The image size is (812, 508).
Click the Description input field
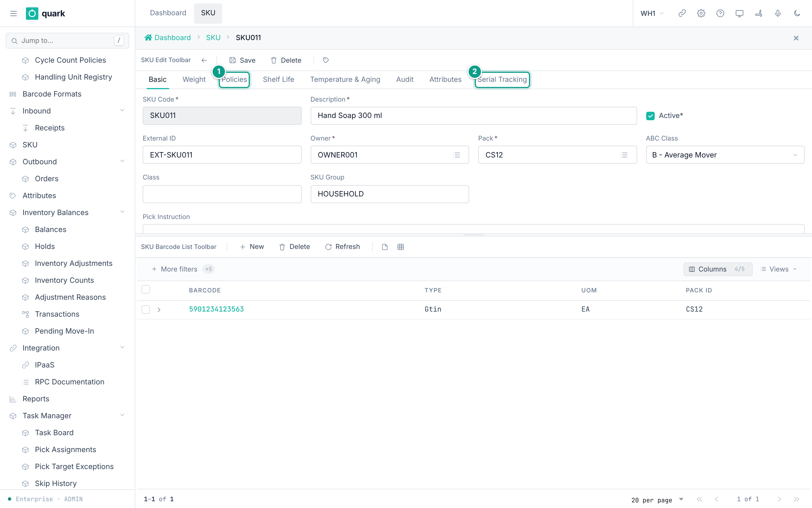click(x=473, y=116)
